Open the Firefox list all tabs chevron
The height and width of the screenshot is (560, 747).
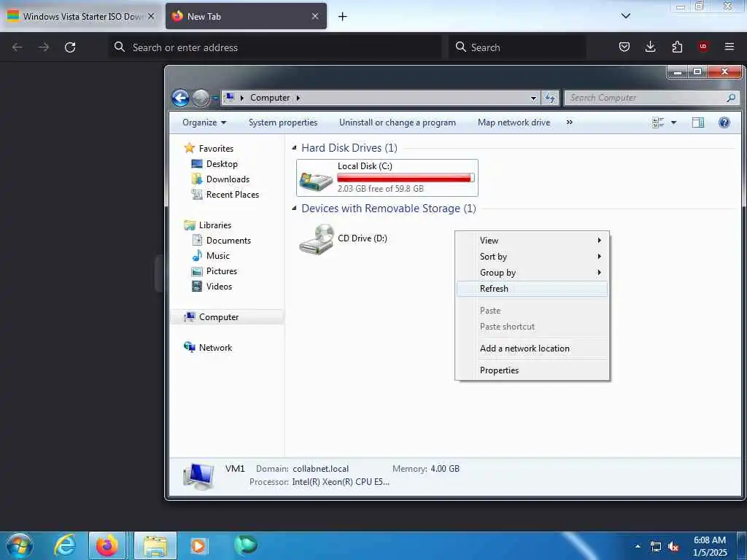pyautogui.click(x=625, y=16)
